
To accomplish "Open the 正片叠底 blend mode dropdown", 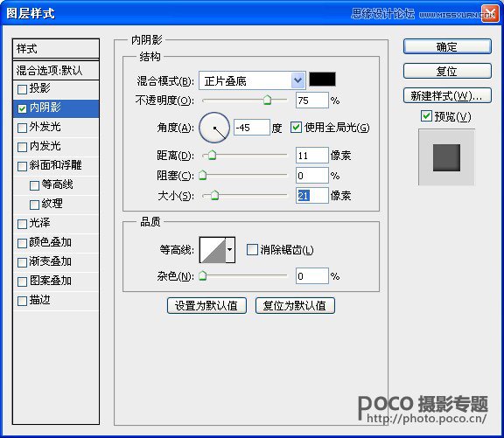I will 252,80.
